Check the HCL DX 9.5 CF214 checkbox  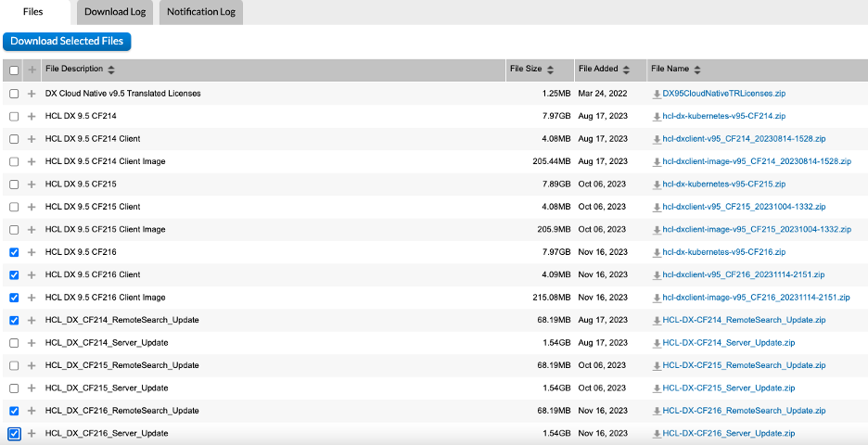[x=14, y=116]
